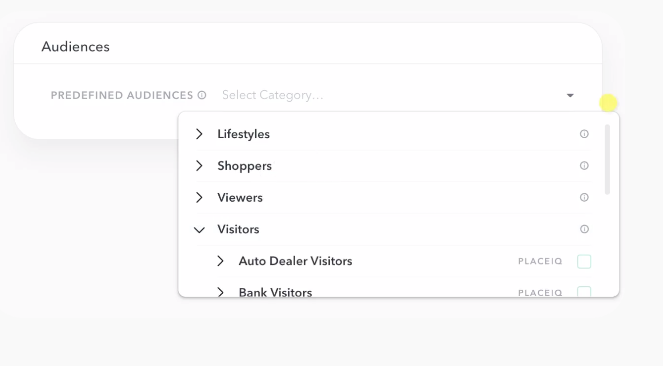Click the Select Category dropdown arrow
Image resolution: width=663 pixels, height=366 pixels.
point(570,96)
